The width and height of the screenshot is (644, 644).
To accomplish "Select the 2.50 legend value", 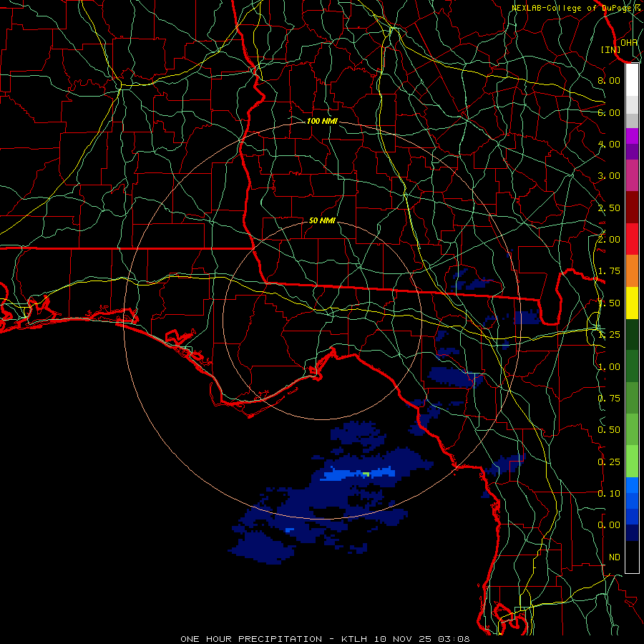I will pos(609,208).
